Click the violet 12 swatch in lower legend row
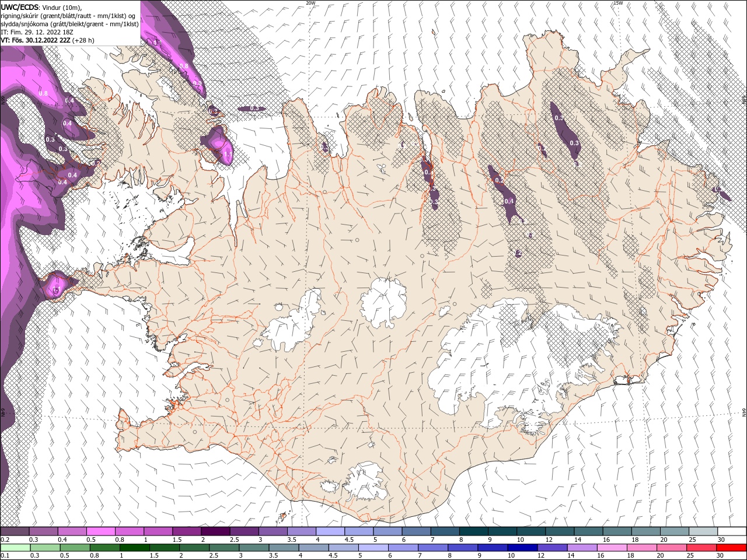Image resolution: width=747 pixels, height=560 pixels. pyautogui.click(x=551, y=547)
